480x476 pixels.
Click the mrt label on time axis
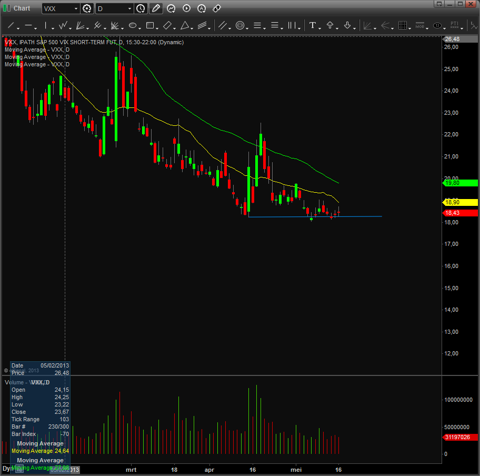pos(131,470)
